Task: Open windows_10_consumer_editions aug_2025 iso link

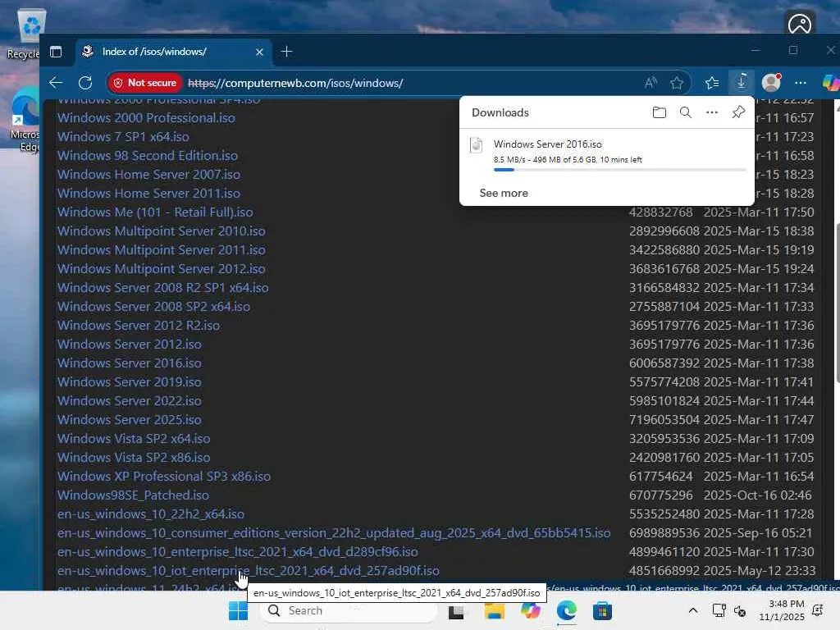Action: pyautogui.click(x=334, y=532)
